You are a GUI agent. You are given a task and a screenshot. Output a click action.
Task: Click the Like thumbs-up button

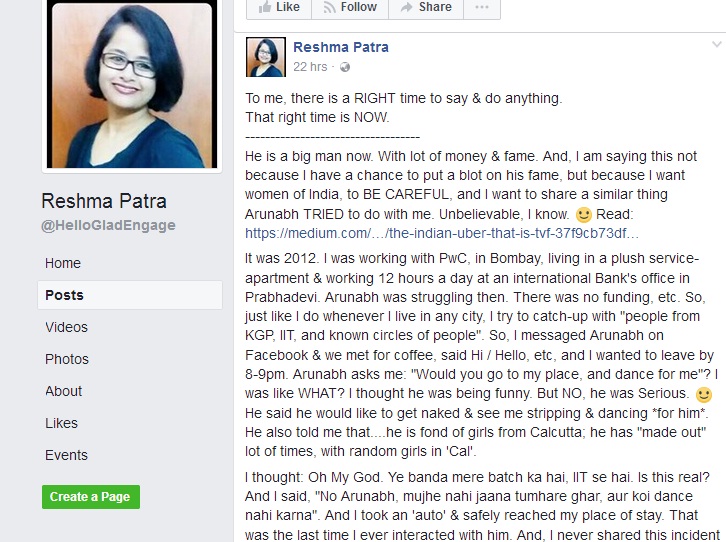coord(279,7)
